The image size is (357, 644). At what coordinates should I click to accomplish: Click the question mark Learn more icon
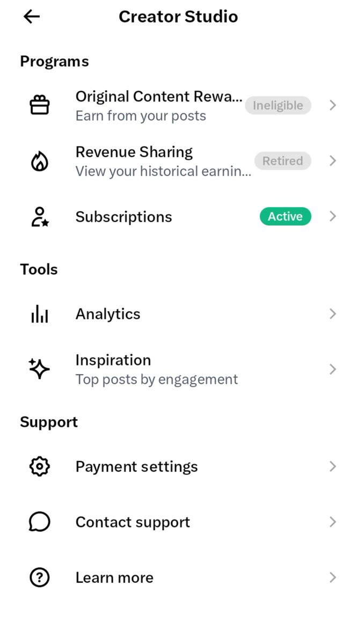(39, 577)
